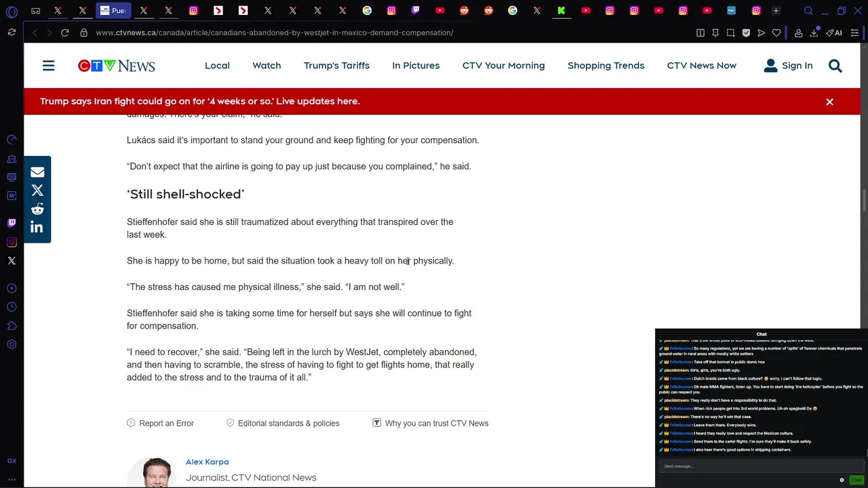Open CTV News Now nav item
868x488 pixels.
tap(701, 66)
